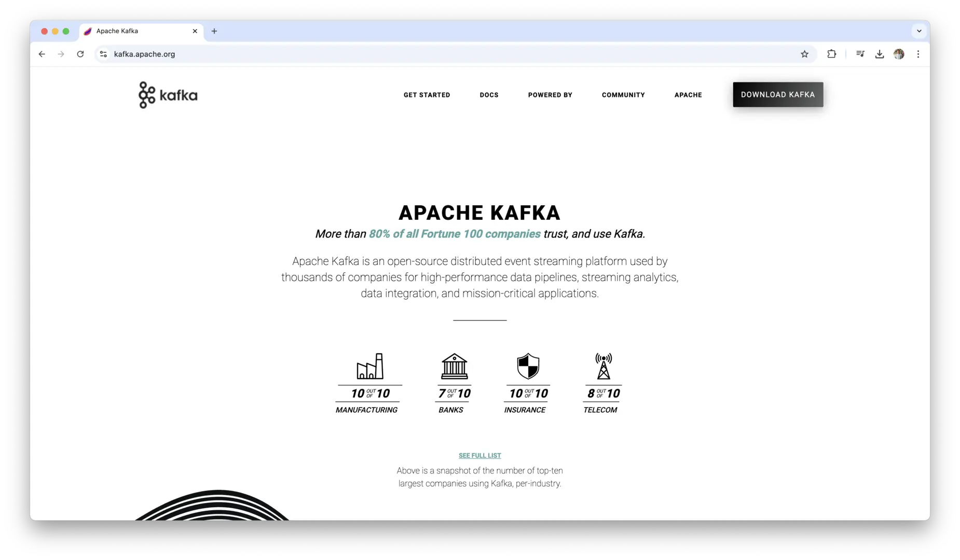Click the Kafka logo
This screenshot has height=560, width=960.
tap(167, 94)
